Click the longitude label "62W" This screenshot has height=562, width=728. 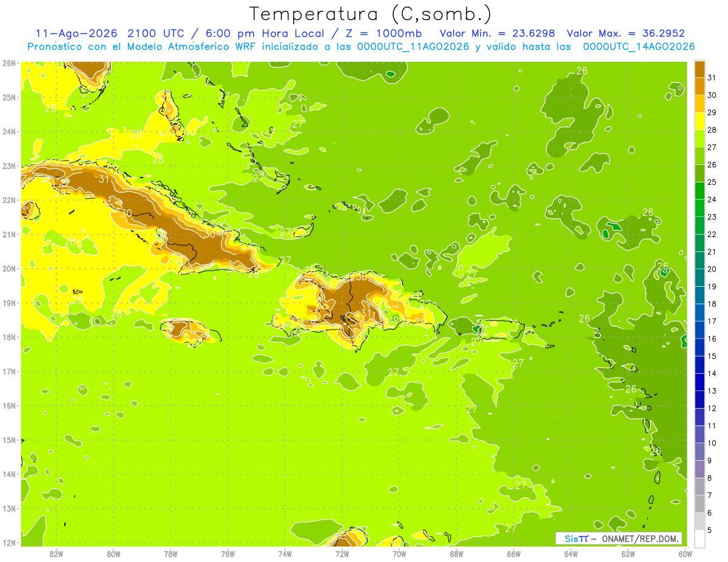point(628,554)
